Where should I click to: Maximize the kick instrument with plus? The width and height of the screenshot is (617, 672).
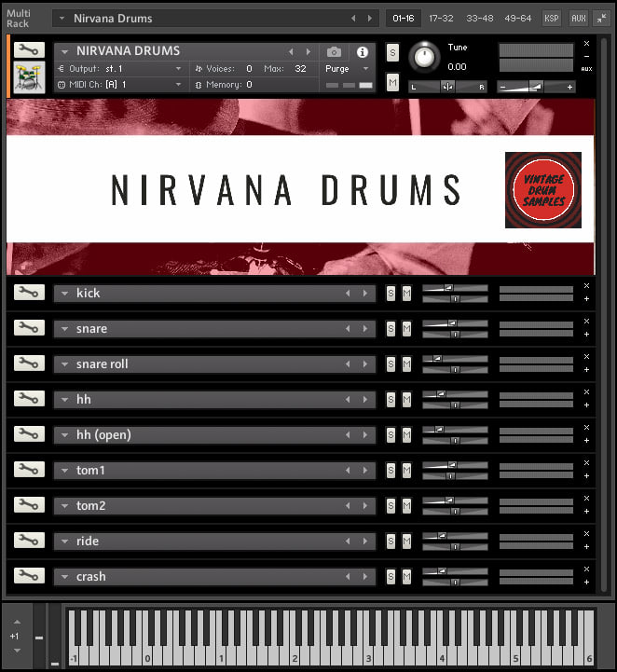coord(586,298)
